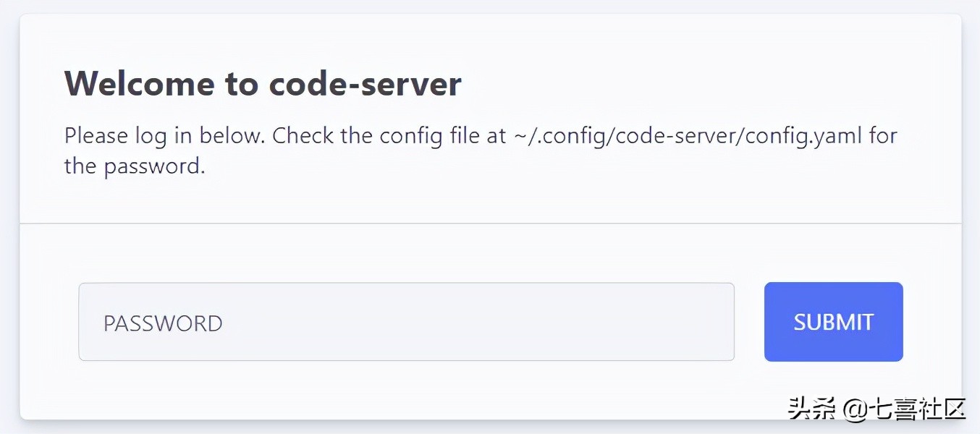Viewport: 980px width, 434px height.
Task: Focus the PASSWORD input field
Action: (x=406, y=322)
